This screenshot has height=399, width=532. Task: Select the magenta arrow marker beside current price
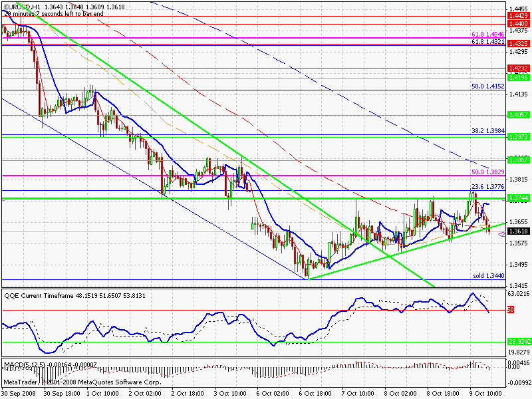coord(501,235)
